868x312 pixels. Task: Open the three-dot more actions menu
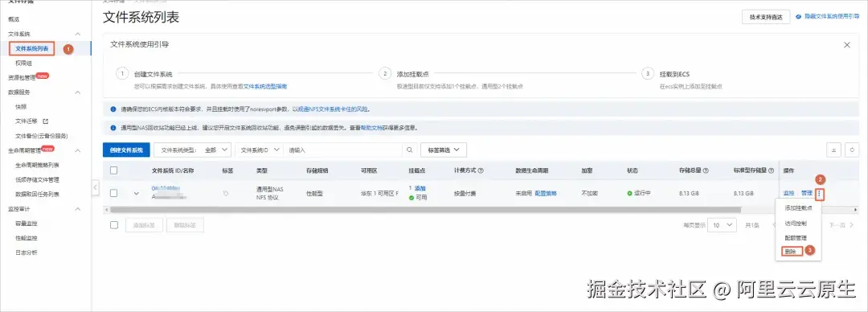[820, 194]
